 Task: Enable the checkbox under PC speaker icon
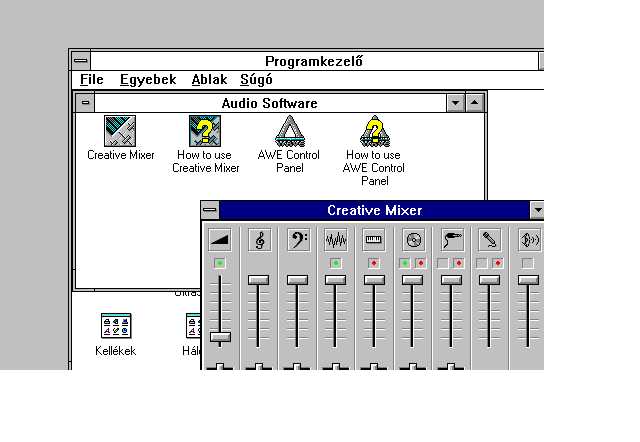click(528, 263)
